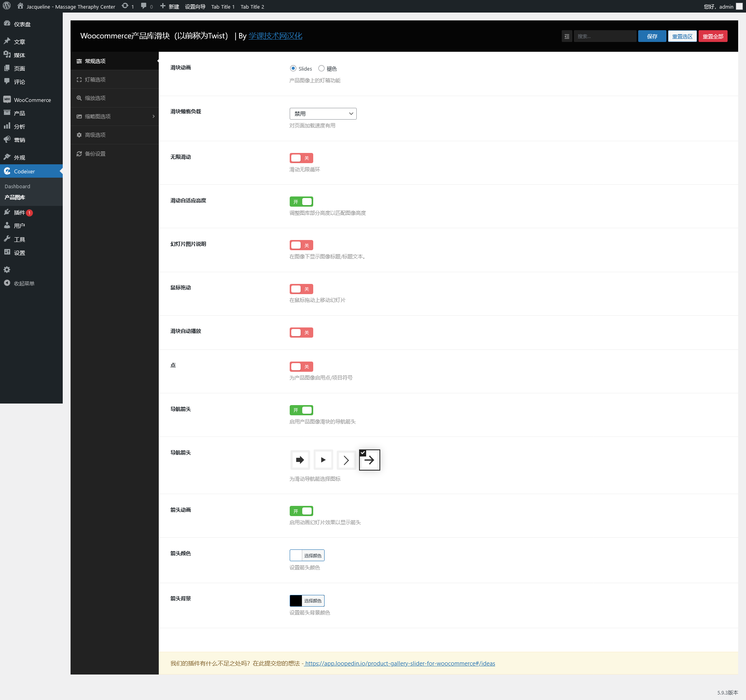Open the 高级选项 tab

95,135
